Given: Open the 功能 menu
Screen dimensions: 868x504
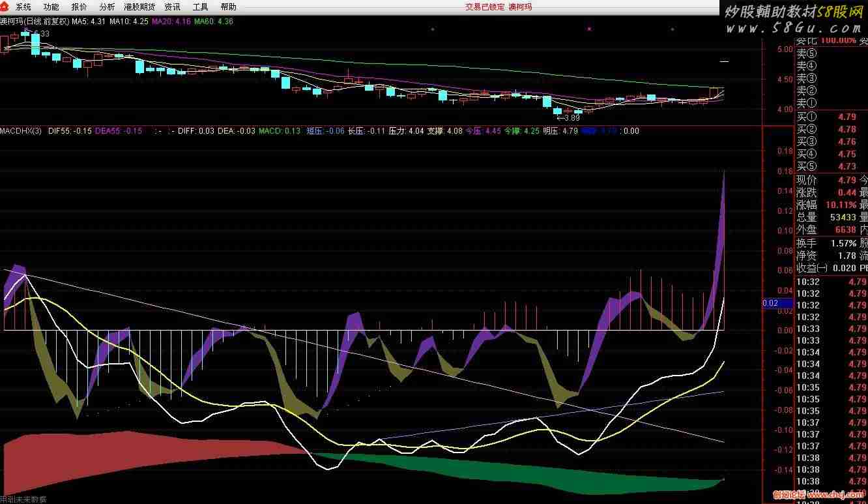Looking at the screenshot, I should [51, 7].
